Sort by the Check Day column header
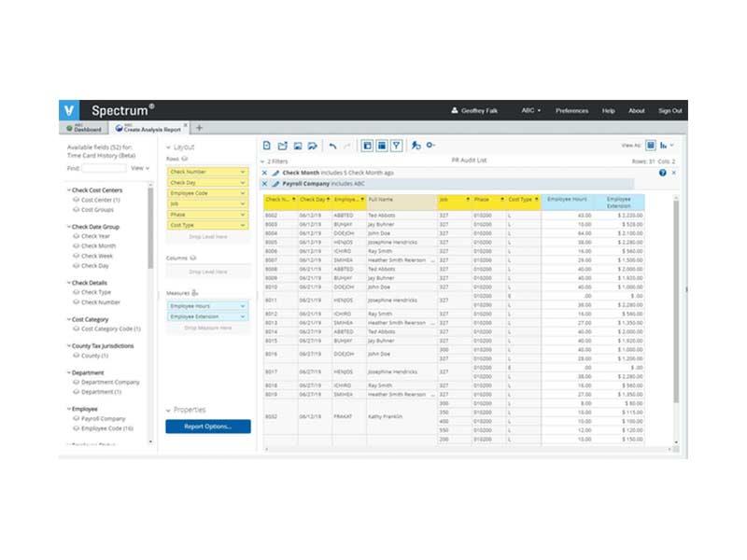Image resolution: width=747 pixels, height=560 pixels. pyautogui.click(x=315, y=203)
